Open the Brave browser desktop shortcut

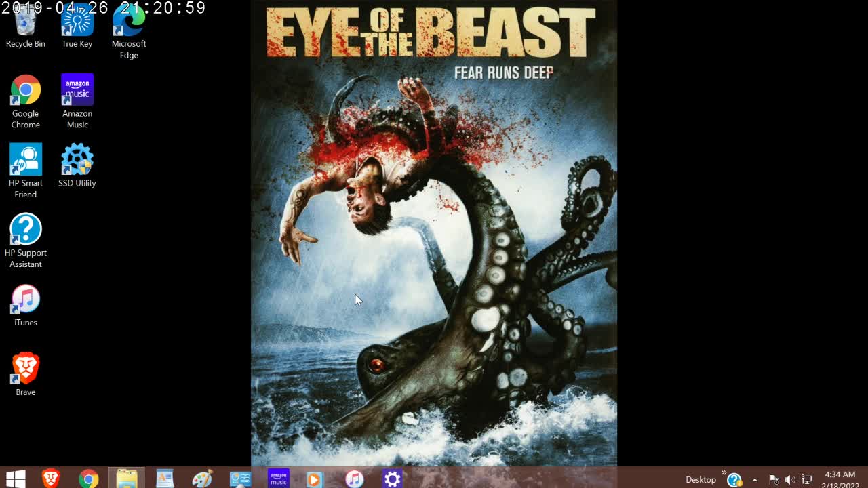coord(26,374)
